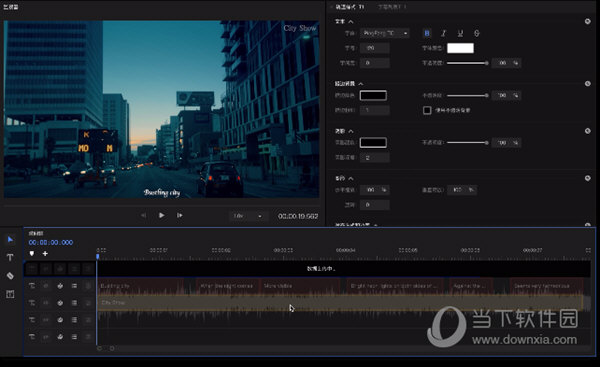The width and height of the screenshot is (600, 367).
Task: Adjust the font opacity slider
Action: (x=468, y=63)
